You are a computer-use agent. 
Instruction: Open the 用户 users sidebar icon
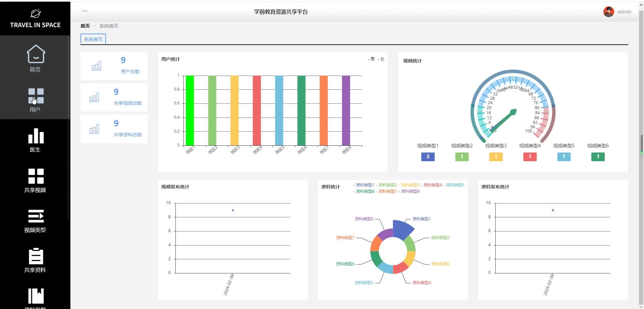click(x=36, y=96)
